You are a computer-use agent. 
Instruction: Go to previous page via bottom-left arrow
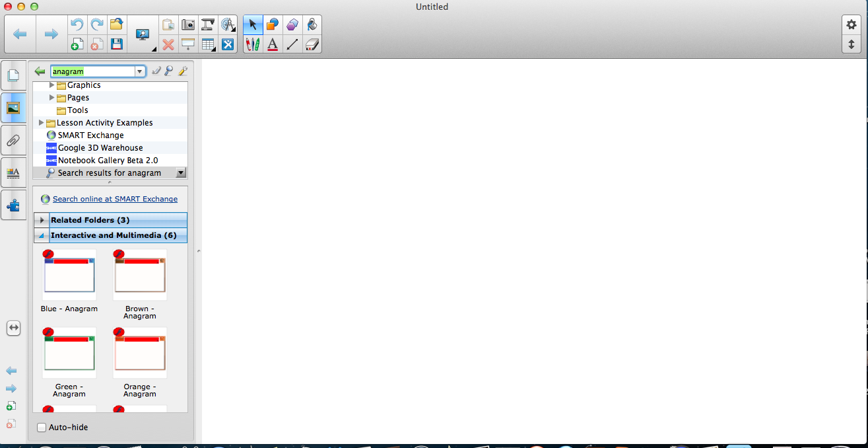point(11,371)
